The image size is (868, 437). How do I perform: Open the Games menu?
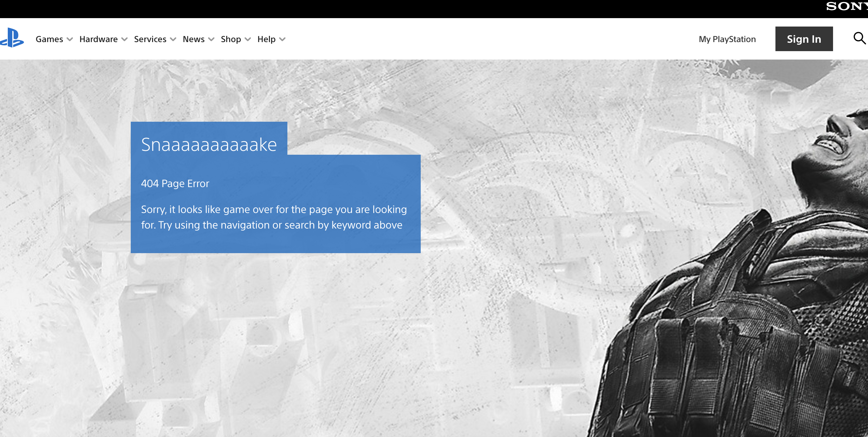point(49,39)
